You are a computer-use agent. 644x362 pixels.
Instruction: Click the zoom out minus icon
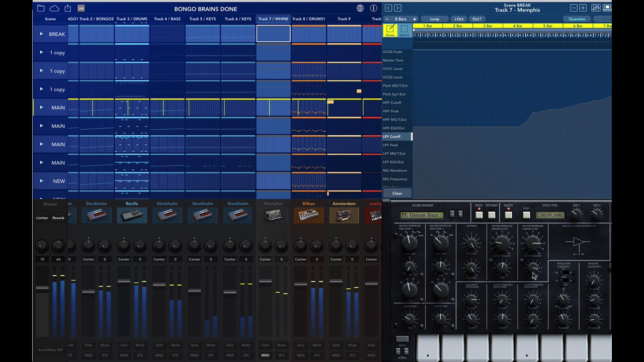574,8
